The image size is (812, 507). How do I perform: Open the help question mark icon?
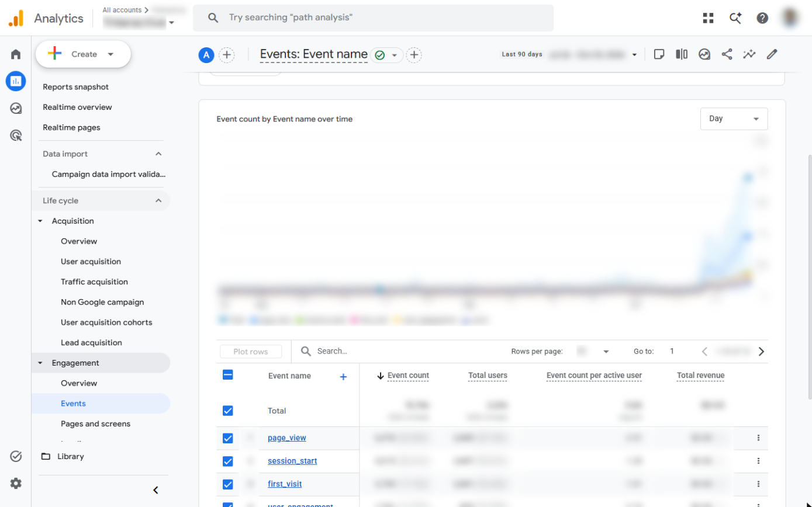point(762,18)
